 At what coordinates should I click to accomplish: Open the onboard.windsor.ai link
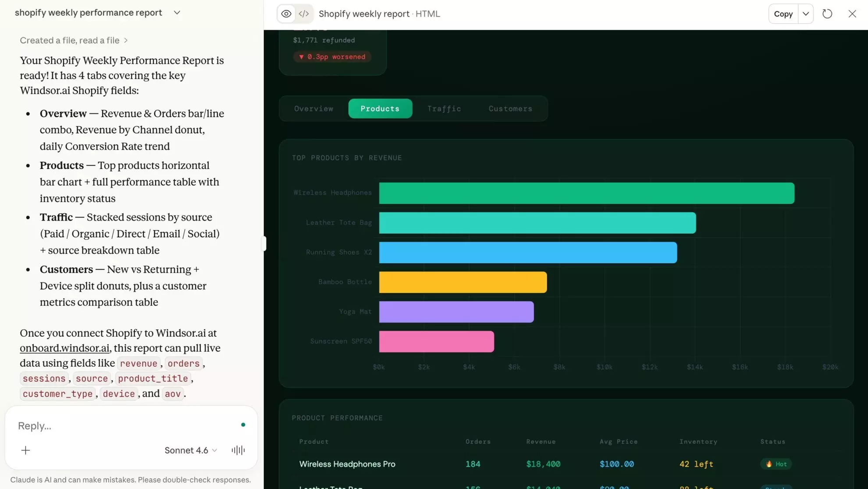(64, 348)
